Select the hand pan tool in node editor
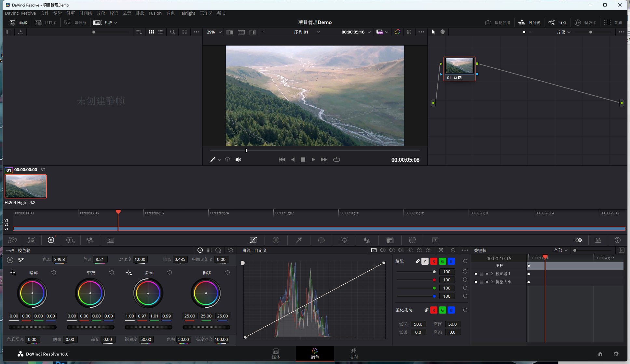Image resolution: width=630 pixels, height=364 pixels. pos(443,32)
